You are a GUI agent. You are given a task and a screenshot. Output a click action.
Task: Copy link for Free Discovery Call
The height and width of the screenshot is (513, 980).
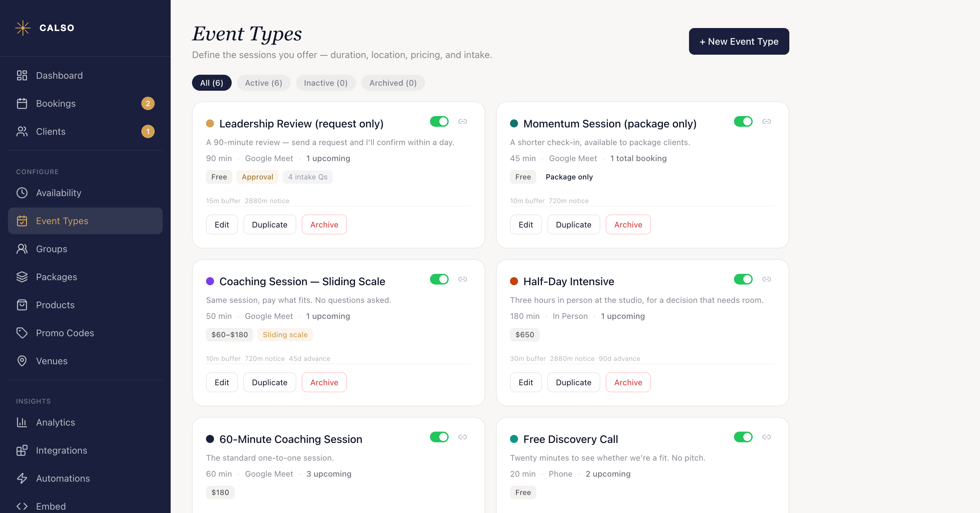[767, 437]
